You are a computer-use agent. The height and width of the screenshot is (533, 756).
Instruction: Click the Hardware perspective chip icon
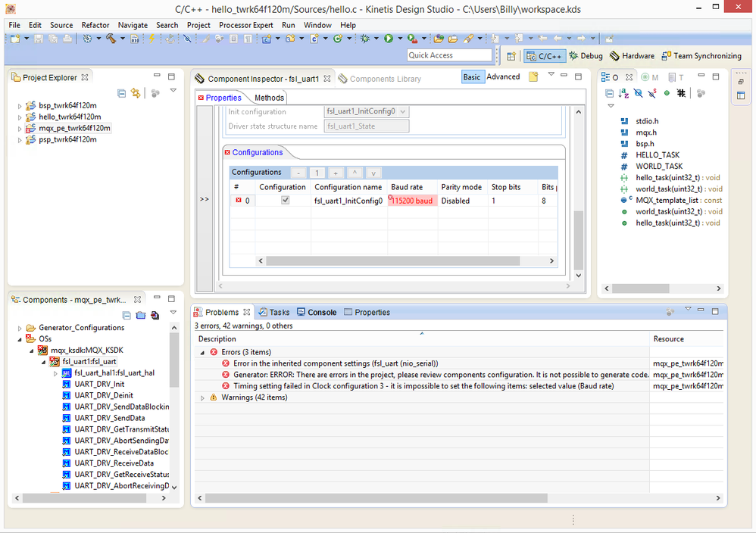614,56
